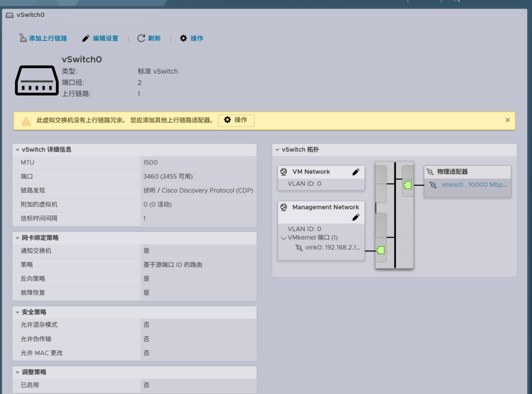Screen dimensions: 532x394
Task: Collapse the 网卡绑定策略 section
Action: (18, 238)
